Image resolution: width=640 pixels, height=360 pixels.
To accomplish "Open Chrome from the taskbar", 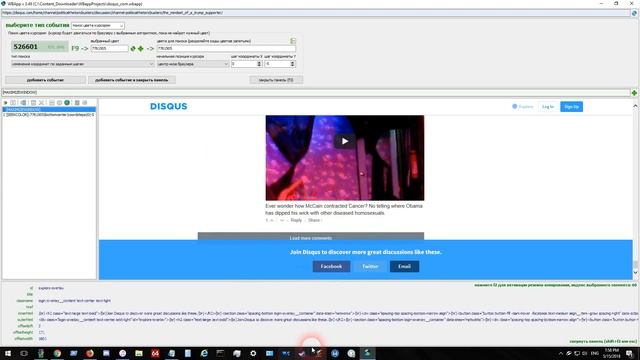I will click(x=57, y=353).
